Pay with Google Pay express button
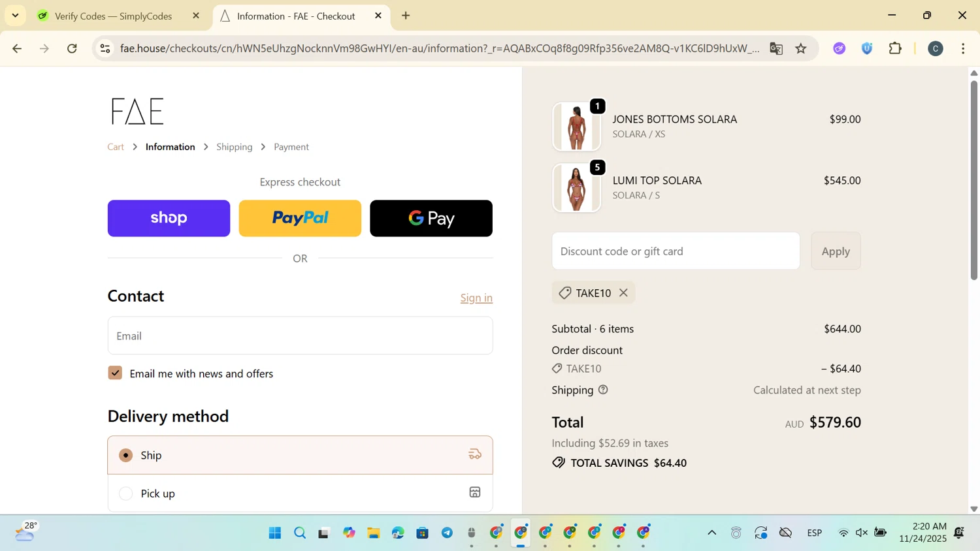 [x=431, y=218]
